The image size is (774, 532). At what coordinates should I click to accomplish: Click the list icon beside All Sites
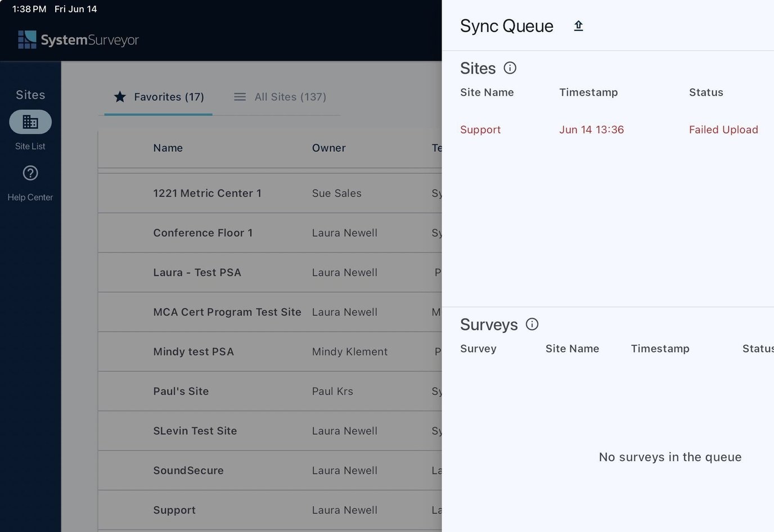click(x=240, y=96)
